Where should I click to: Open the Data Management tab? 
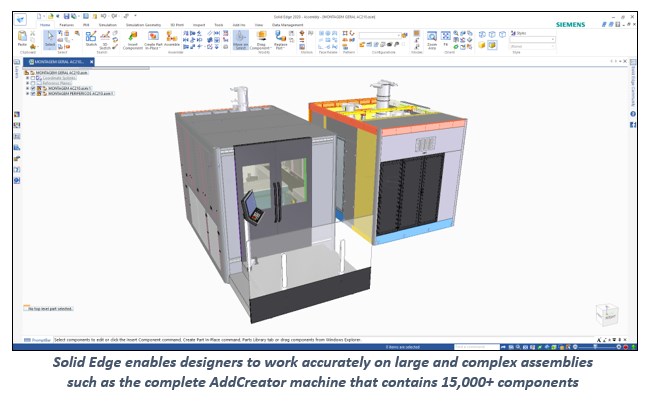click(x=287, y=25)
